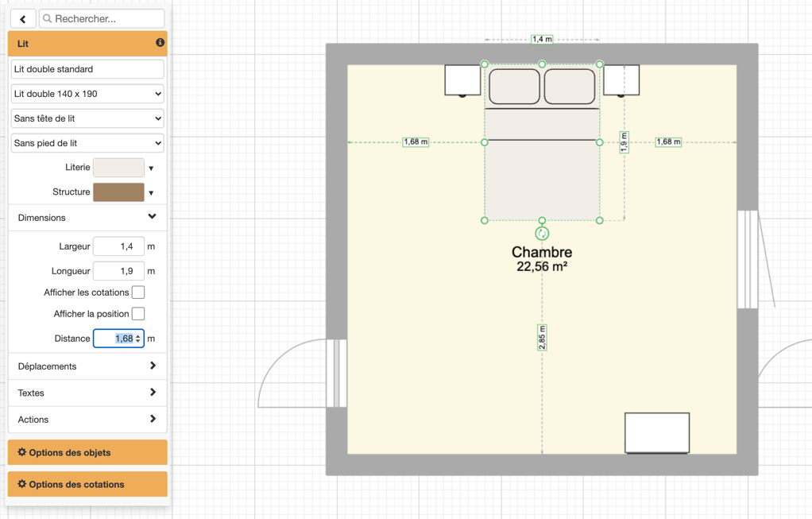The image size is (812, 519).
Task: Toggle Afficher la position checkbox
Action: click(x=138, y=314)
